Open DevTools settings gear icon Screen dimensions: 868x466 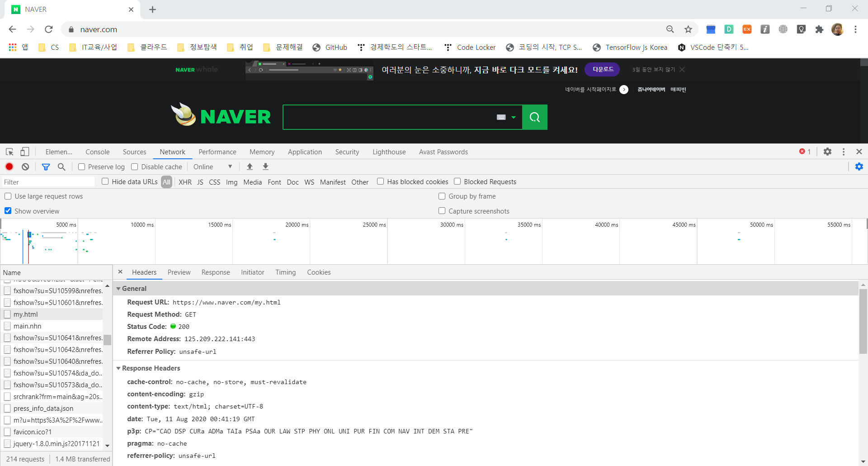coord(827,152)
